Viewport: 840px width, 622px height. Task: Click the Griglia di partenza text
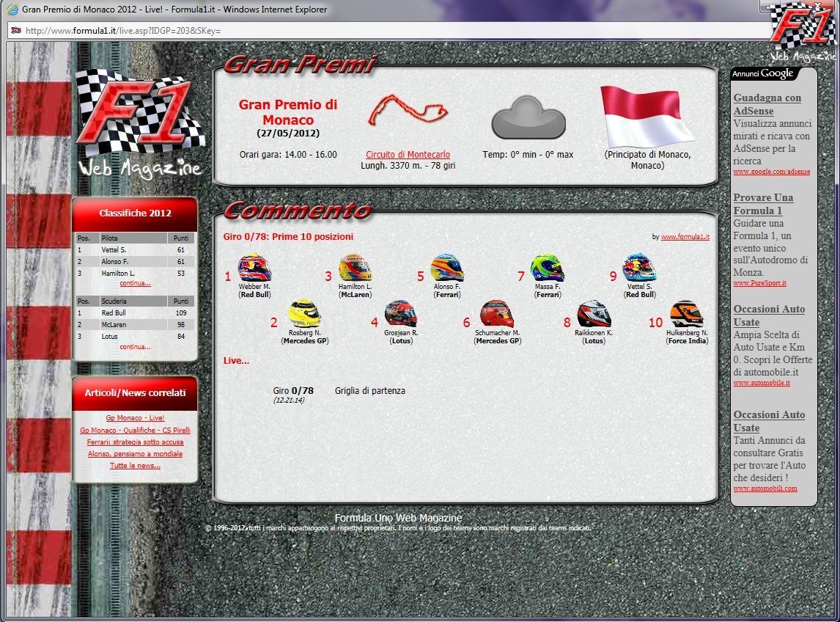click(x=370, y=391)
